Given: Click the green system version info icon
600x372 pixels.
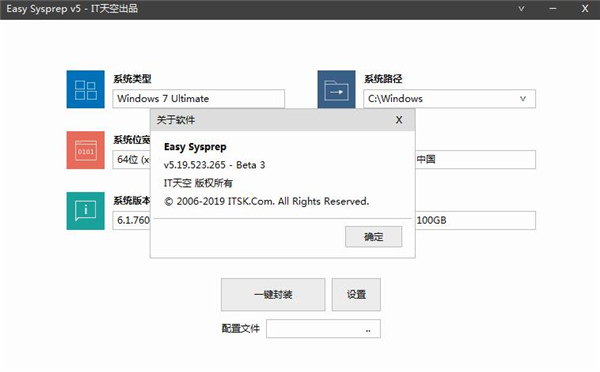Looking at the screenshot, I should click(x=85, y=211).
